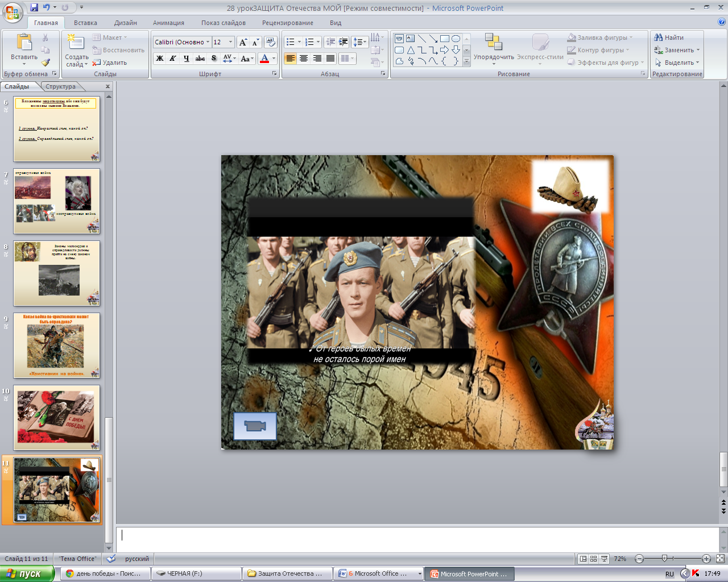The height and width of the screenshot is (582, 728).
Task: Open the Показ слайдов ribbon tab
Action: [x=224, y=23]
